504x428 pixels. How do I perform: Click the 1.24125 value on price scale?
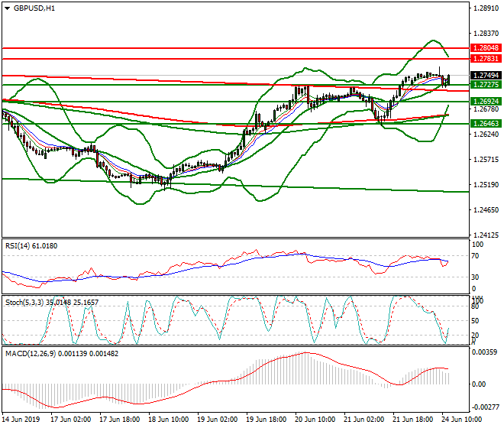point(485,235)
